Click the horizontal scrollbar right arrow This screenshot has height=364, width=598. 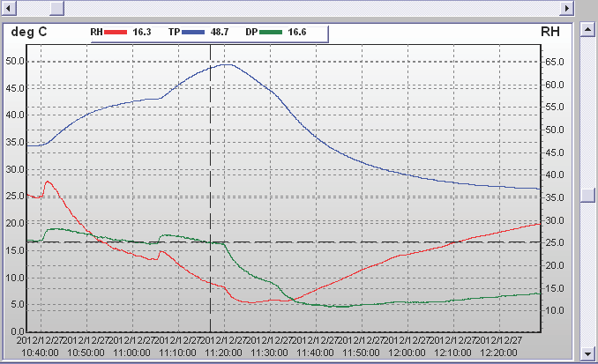(x=567, y=8)
